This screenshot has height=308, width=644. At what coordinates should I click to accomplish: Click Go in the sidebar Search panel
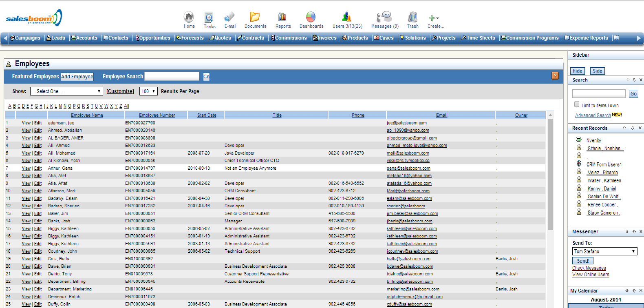click(633, 94)
